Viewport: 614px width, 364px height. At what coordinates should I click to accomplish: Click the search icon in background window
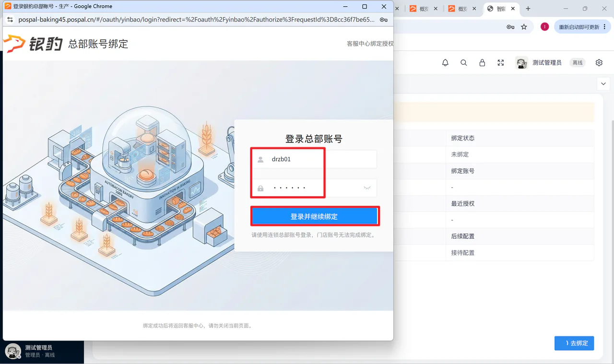(464, 63)
